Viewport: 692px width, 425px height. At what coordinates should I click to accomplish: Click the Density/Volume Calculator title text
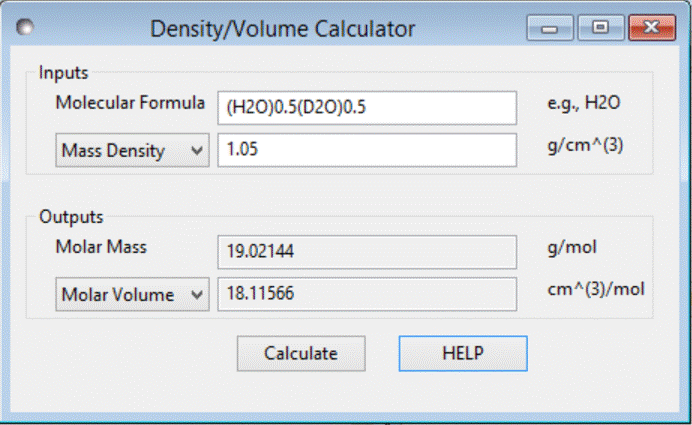(282, 29)
